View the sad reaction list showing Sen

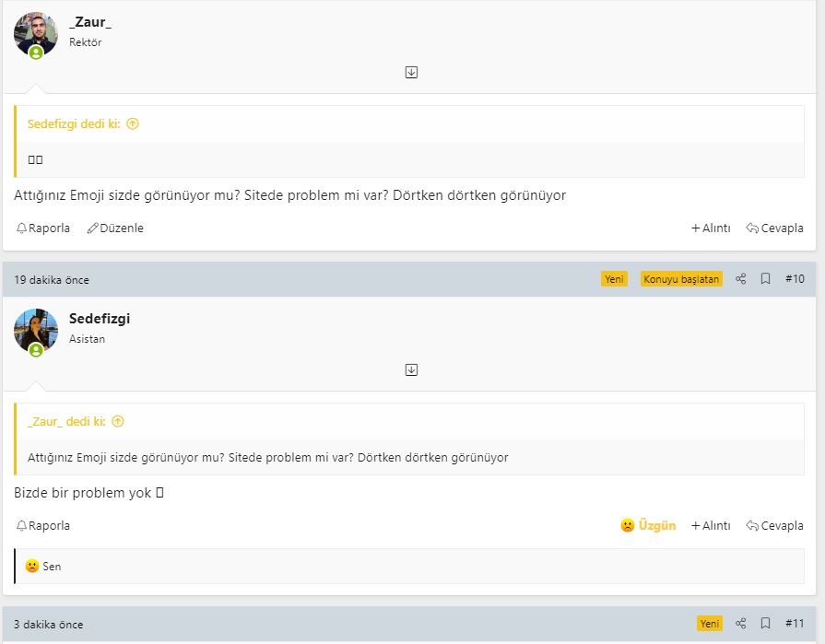coord(43,566)
